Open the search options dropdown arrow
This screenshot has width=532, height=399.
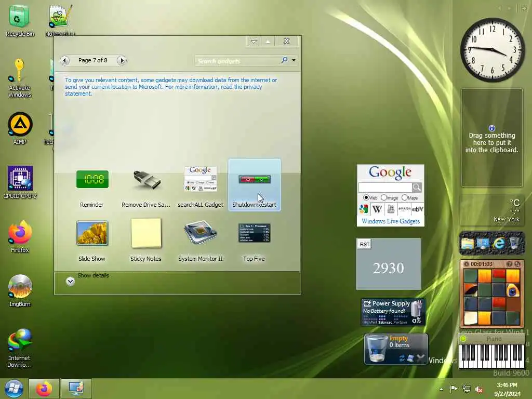click(294, 60)
